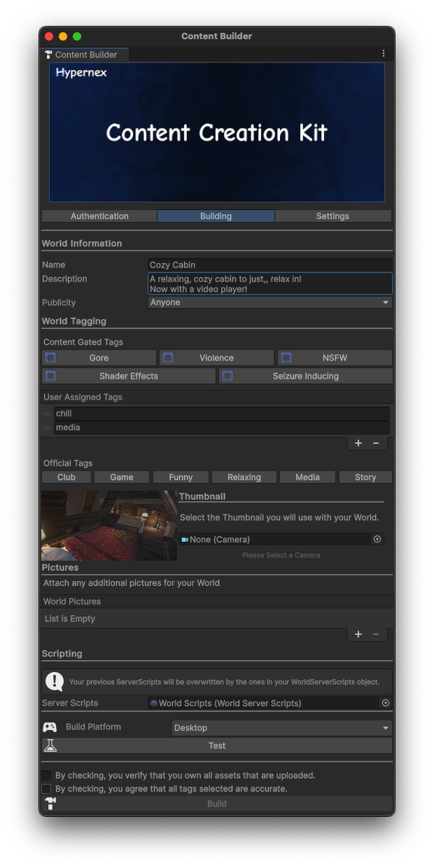
Task: Open the Build Platform Desktop dropdown
Action: tap(282, 728)
